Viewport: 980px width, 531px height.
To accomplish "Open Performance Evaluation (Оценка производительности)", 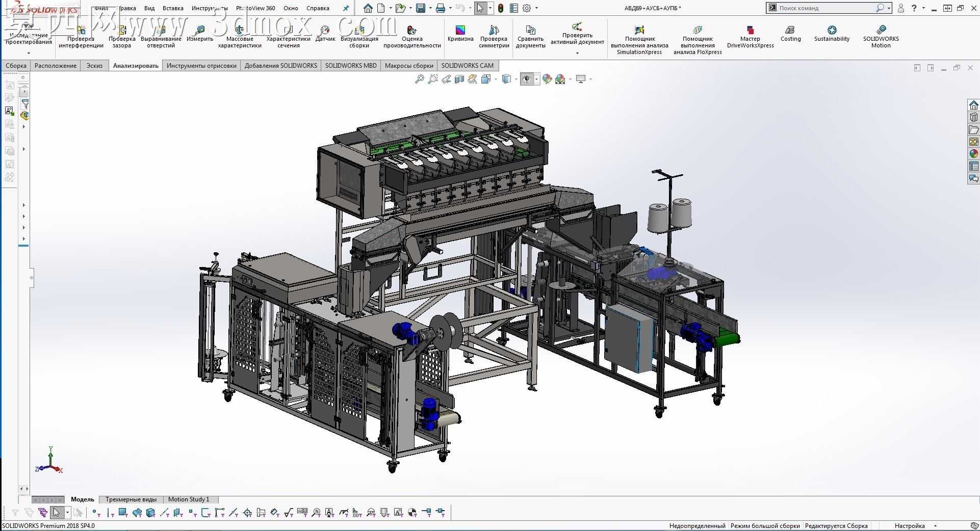I will 412,37.
